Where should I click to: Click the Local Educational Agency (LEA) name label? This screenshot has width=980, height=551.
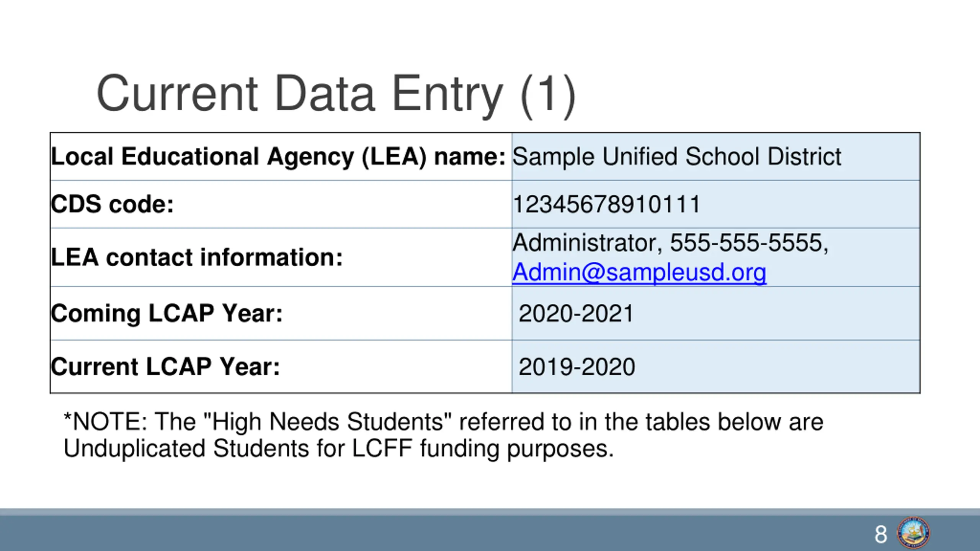tap(278, 156)
